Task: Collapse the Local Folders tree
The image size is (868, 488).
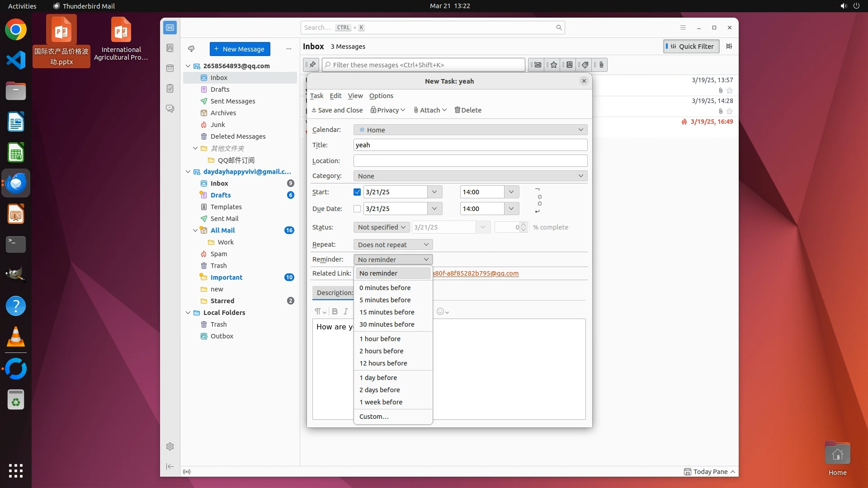Action: tap(189, 313)
